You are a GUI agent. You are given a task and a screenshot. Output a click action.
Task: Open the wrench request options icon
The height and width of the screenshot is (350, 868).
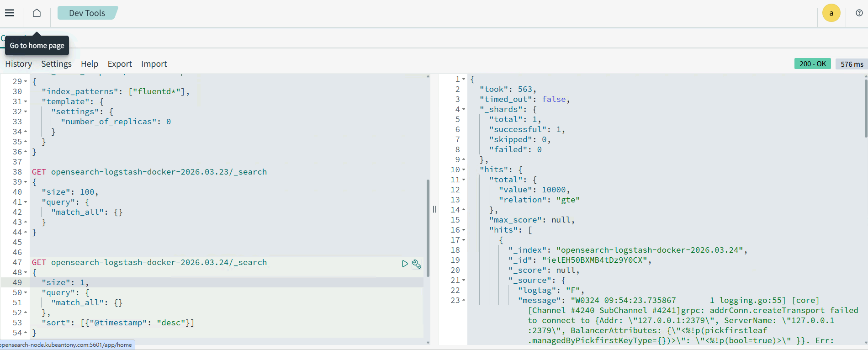tap(417, 264)
